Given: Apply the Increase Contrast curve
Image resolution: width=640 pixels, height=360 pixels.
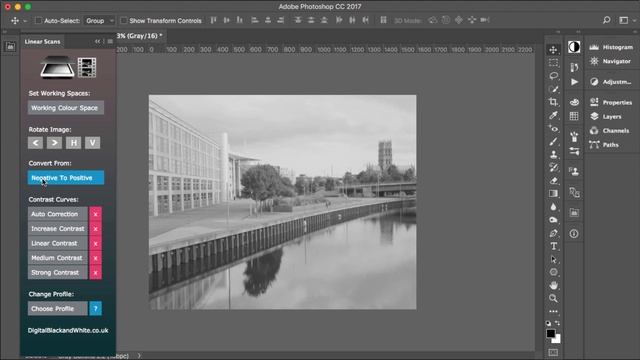Looking at the screenshot, I should point(58,229).
